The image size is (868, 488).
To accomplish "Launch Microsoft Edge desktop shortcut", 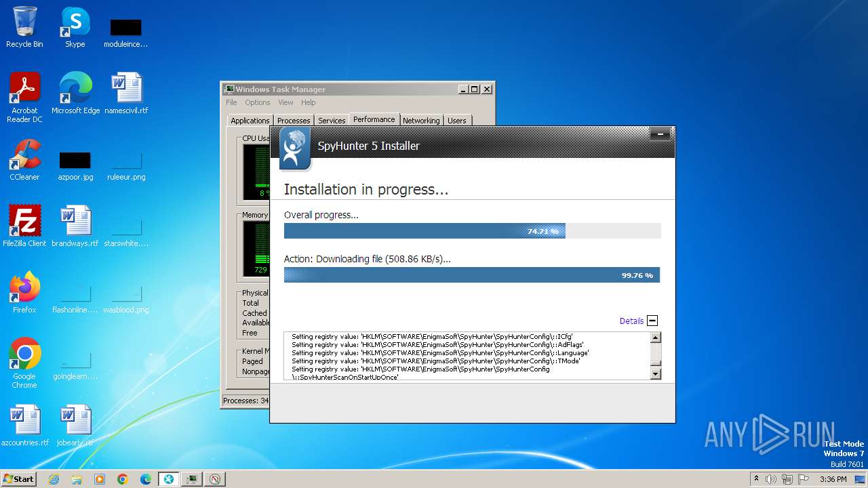I will tap(75, 93).
